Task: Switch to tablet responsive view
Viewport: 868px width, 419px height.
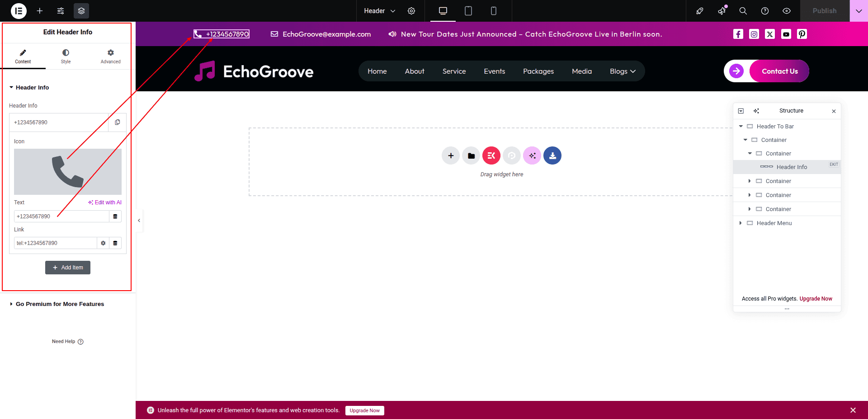Action: coord(468,11)
